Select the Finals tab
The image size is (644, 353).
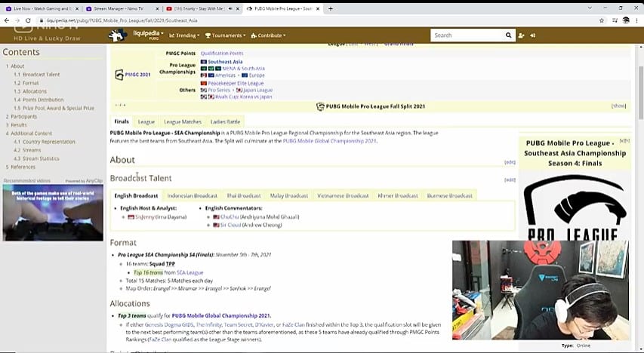[122, 121]
